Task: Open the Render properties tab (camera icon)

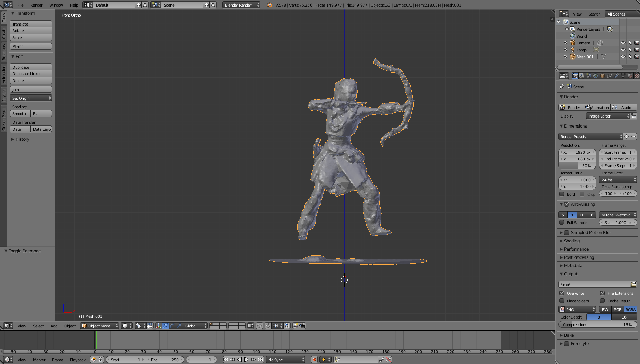Action: tap(575, 76)
